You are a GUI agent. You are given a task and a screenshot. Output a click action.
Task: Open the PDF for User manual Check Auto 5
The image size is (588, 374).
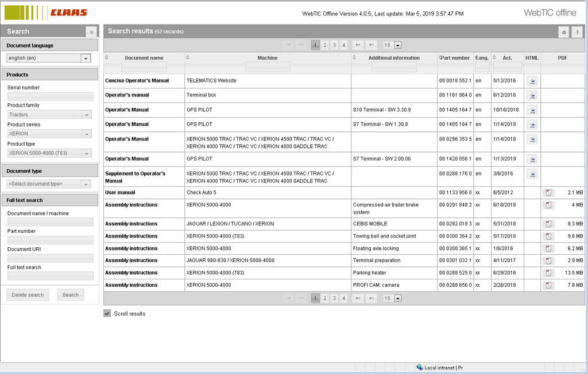pyautogui.click(x=548, y=194)
